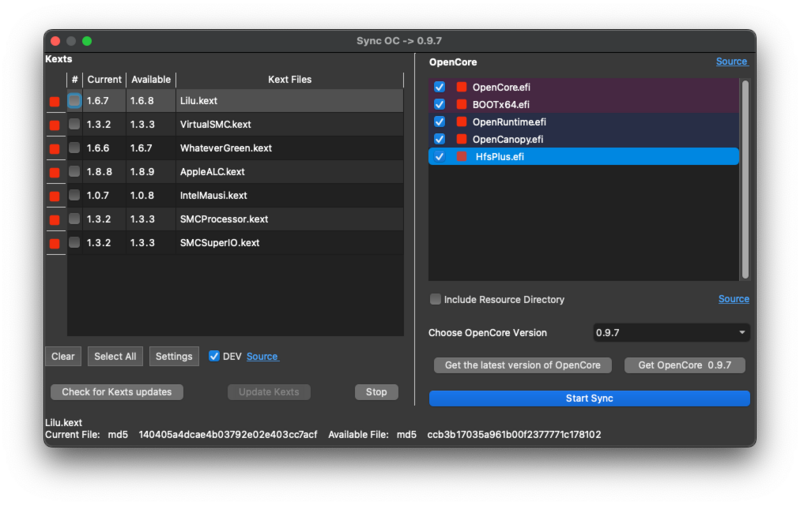Click available version 1.6.8 for Lilu
The height and width of the screenshot is (505, 800).
click(142, 101)
